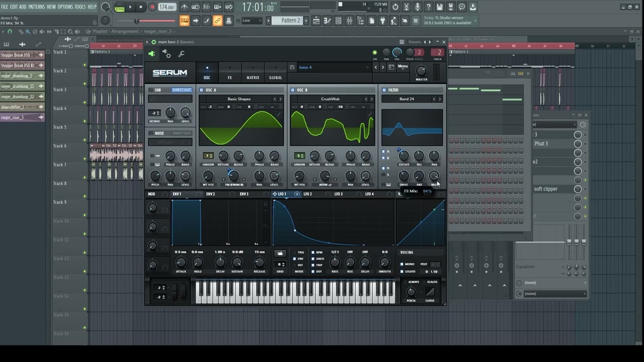Open the PATTERNS menu
Screen dimensions: 644x362
36,7
